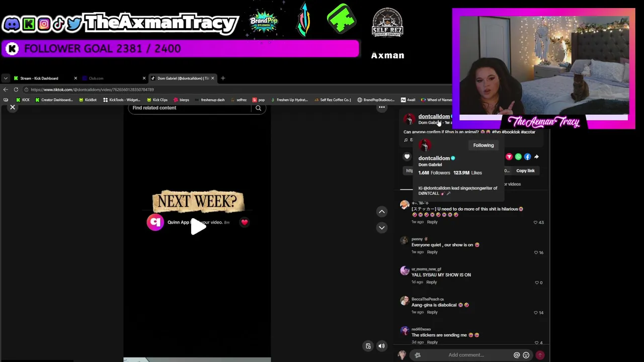Click the Copy link button
The height and width of the screenshot is (362, 644).
click(x=525, y=171)
